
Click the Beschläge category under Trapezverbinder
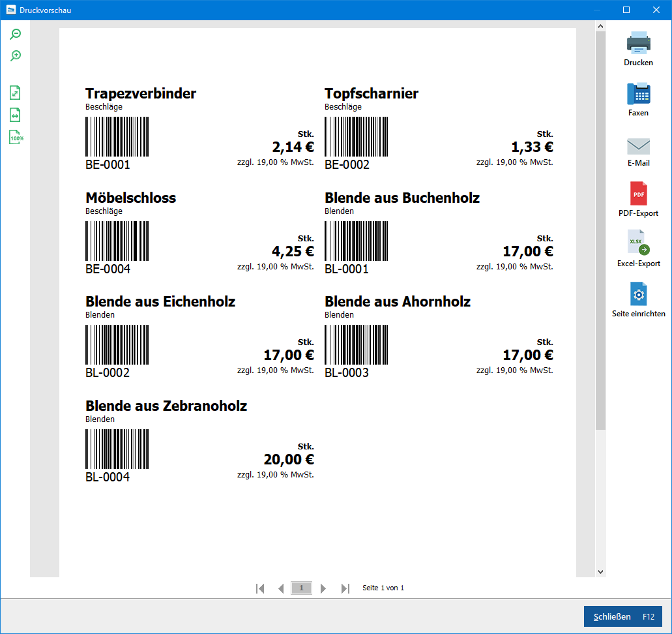click(x=104, y=107)
